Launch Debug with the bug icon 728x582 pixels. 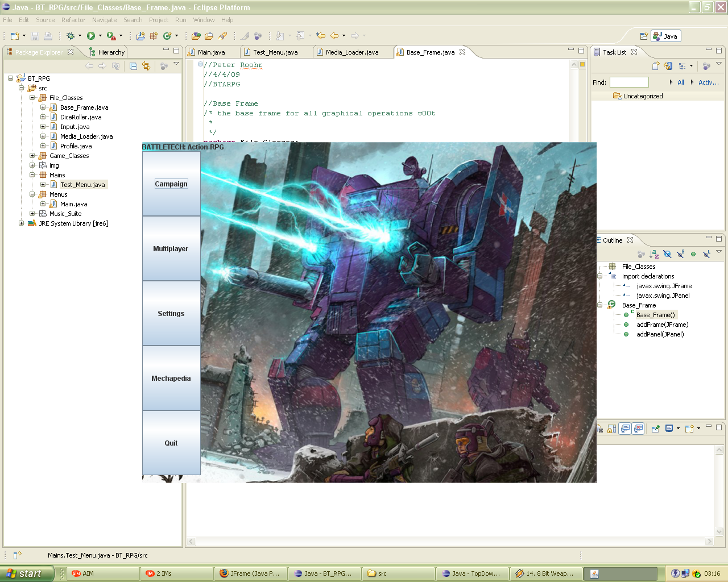71,36
